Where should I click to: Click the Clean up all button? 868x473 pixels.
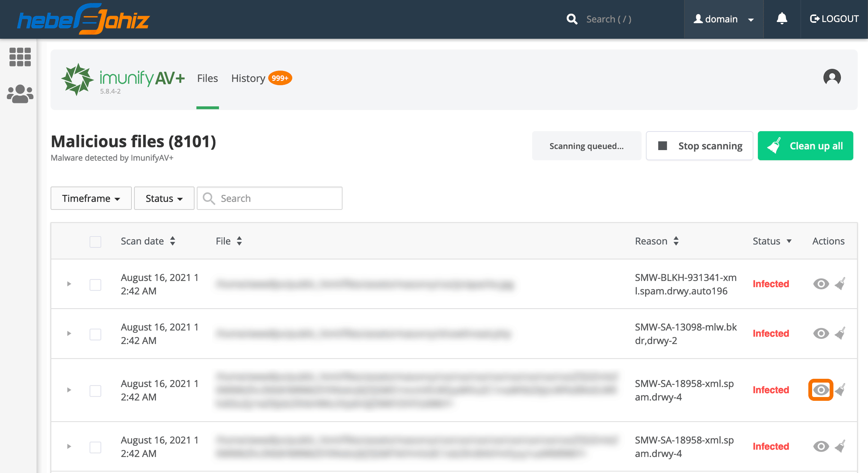coord(805,146)
